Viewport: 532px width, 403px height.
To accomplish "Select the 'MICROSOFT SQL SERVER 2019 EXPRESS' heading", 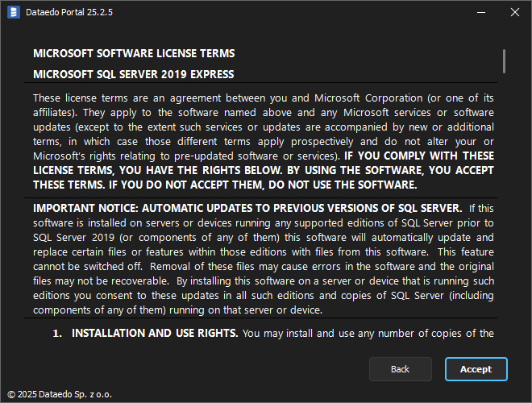I will click(134, 74).
